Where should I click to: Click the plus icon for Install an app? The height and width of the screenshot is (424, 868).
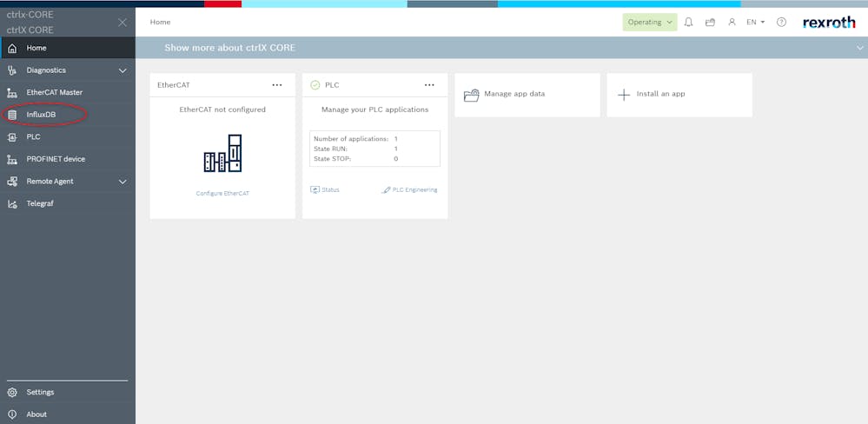click(x=624, y=95)
